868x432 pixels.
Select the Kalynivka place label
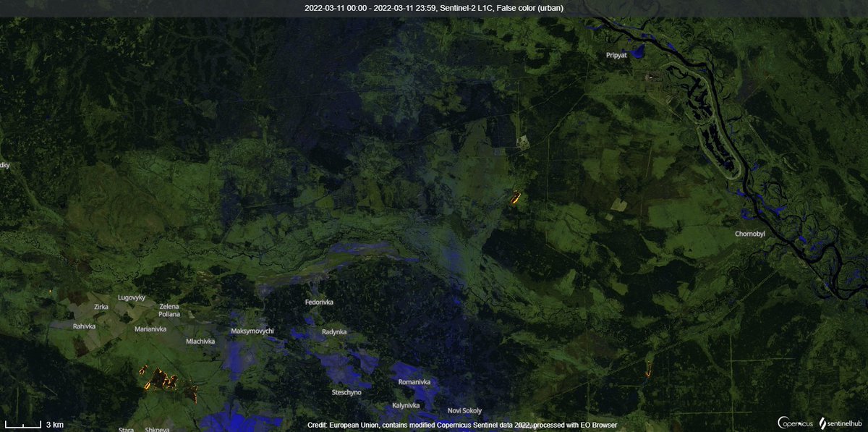pyautogui.click(x=406, y=406)
